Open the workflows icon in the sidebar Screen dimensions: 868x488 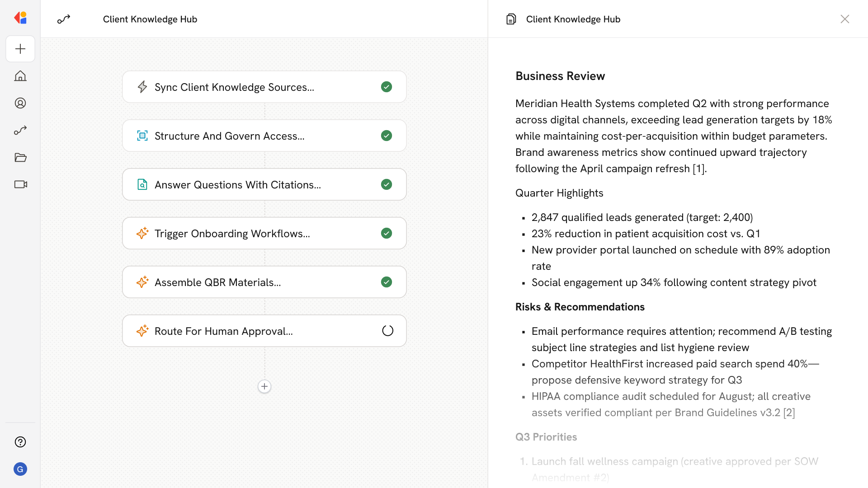point(20,130)
